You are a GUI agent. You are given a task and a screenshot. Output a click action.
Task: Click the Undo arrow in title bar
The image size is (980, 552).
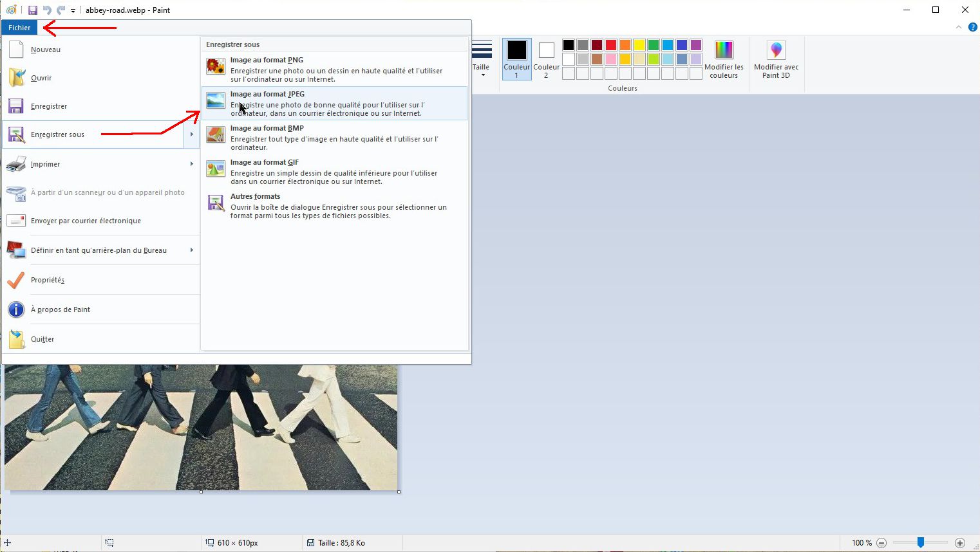coord(47,10)
